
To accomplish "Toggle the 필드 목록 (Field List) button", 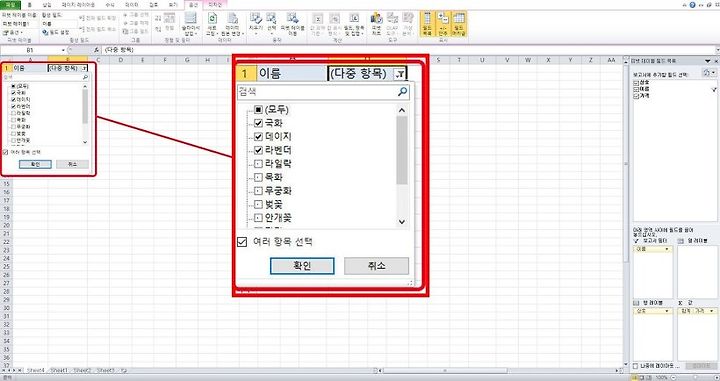I will tap(428, 24).
